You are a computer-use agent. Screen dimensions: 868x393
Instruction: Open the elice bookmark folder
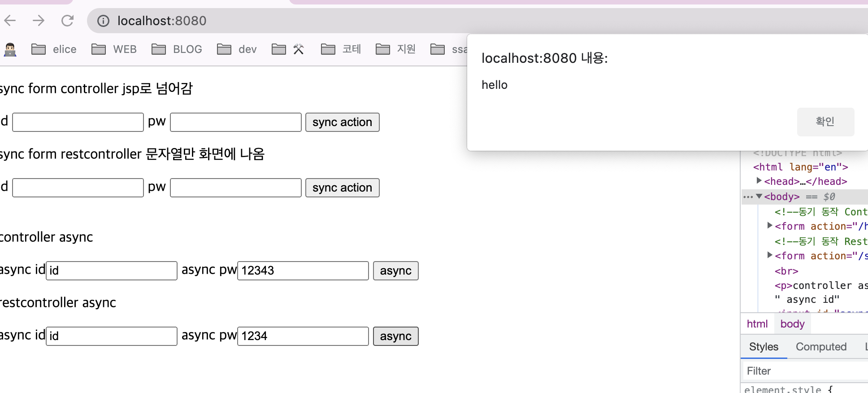[x=54, y=49]
